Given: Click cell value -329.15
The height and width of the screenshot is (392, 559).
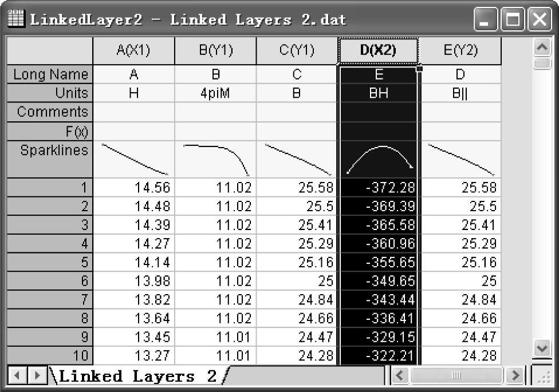Looking at the screenshot, I should 378,336.
